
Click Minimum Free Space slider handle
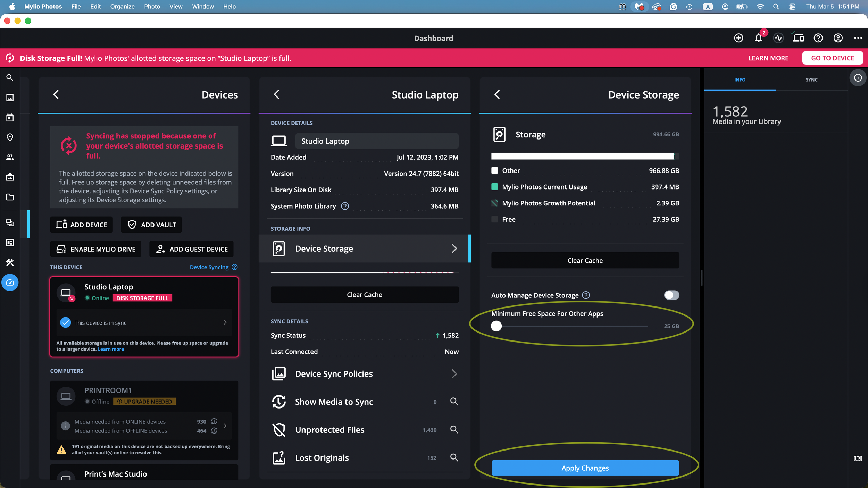[x=496, y=326]
